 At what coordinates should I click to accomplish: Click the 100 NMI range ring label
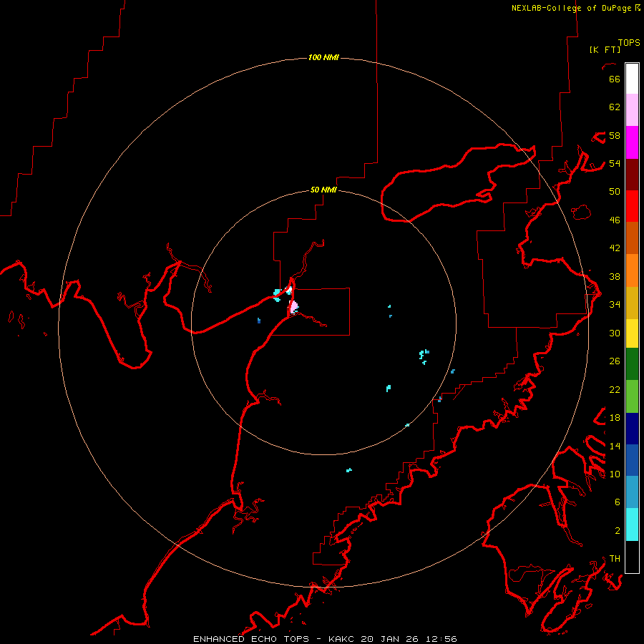pyautogui.click(x=323, y=57)
